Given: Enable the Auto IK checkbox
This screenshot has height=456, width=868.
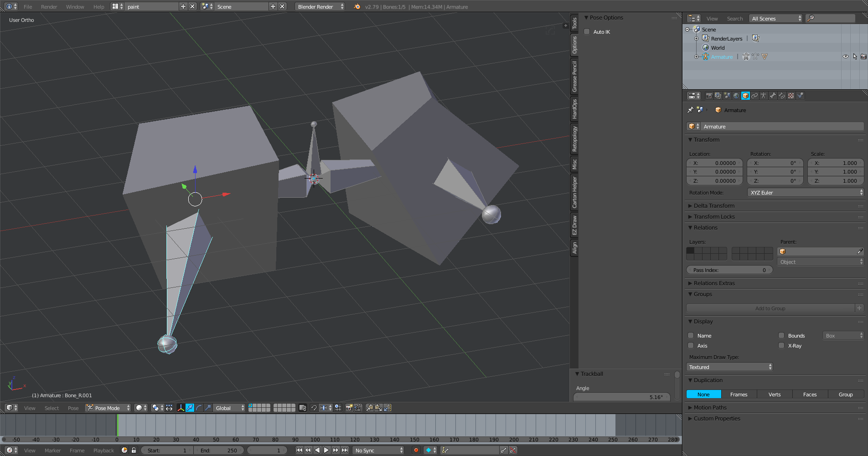Looking at the screenshot, I should point(587,32).
